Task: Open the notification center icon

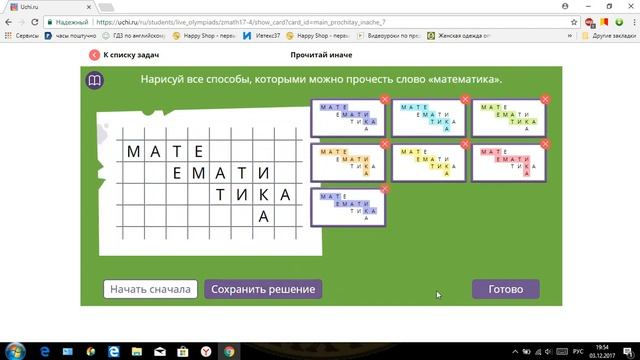Action: pyautogui.click(x=629, y=352)
